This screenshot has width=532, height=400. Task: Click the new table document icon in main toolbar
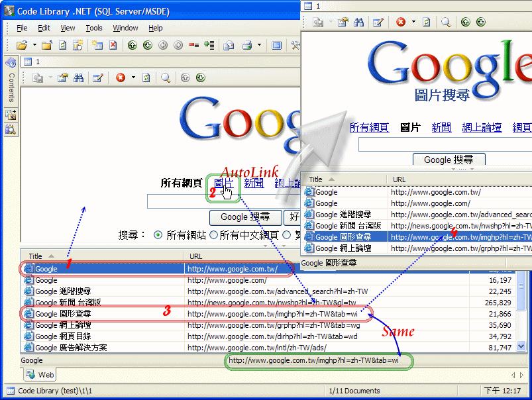(x=97, y=45)
